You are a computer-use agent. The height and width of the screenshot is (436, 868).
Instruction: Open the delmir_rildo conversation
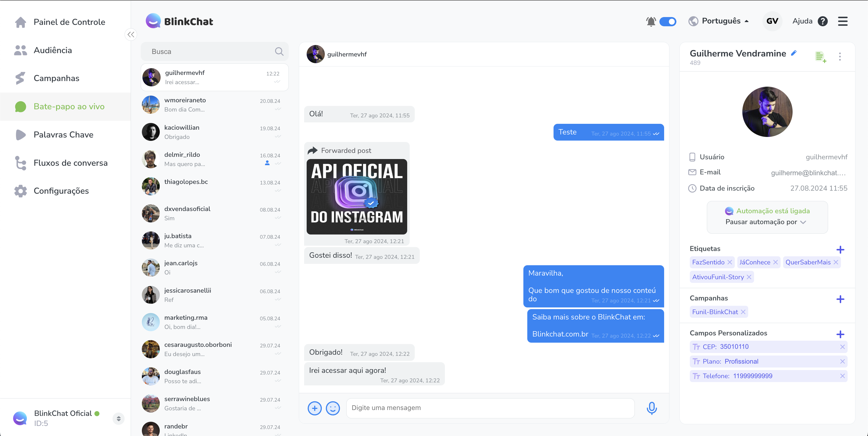point(214,159)
